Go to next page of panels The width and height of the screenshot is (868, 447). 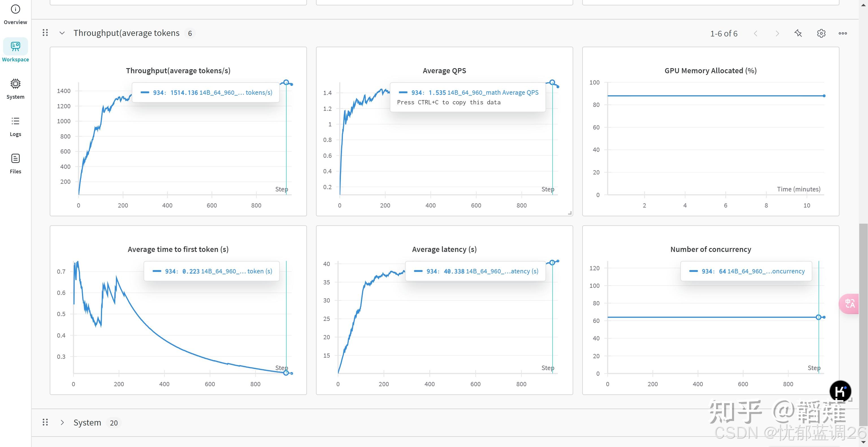point(777,33)
